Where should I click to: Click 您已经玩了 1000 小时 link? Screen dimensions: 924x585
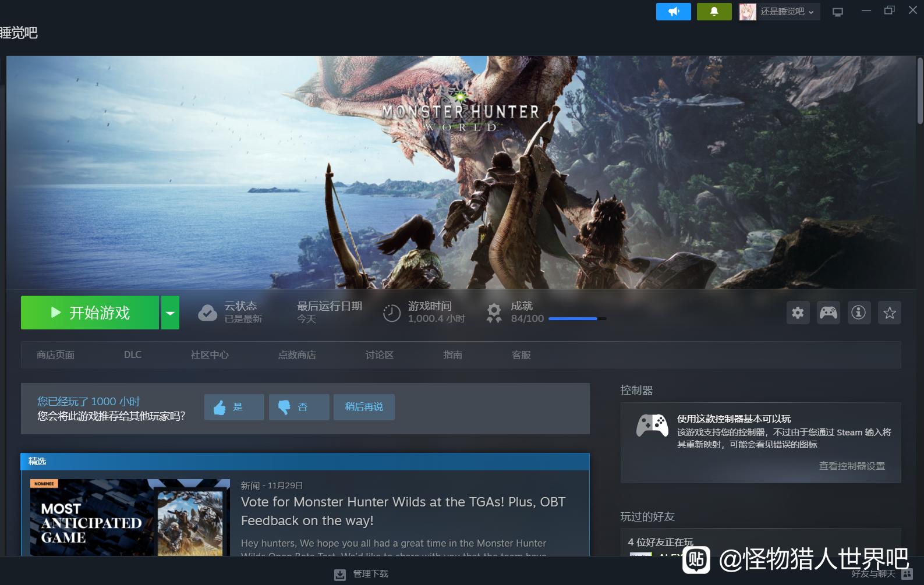coord(88,402)
